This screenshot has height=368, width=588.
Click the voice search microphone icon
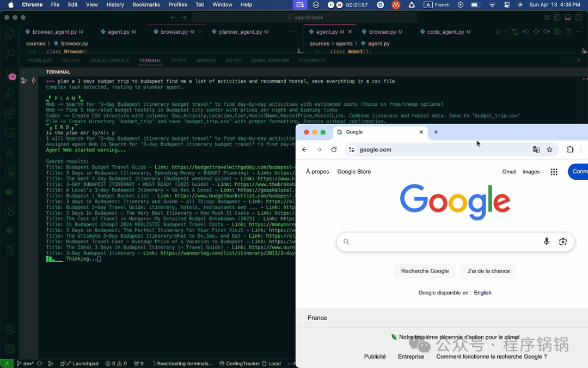pos(547,242)
